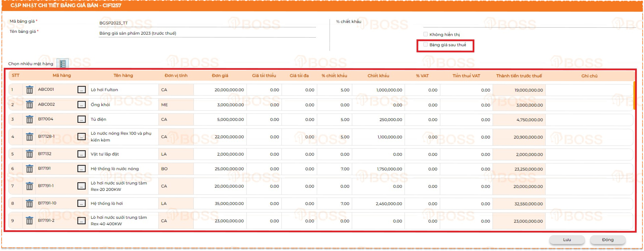Open item lookup for B17191-1
Viewport: 644px width, 251px height.
coord(82,186)
